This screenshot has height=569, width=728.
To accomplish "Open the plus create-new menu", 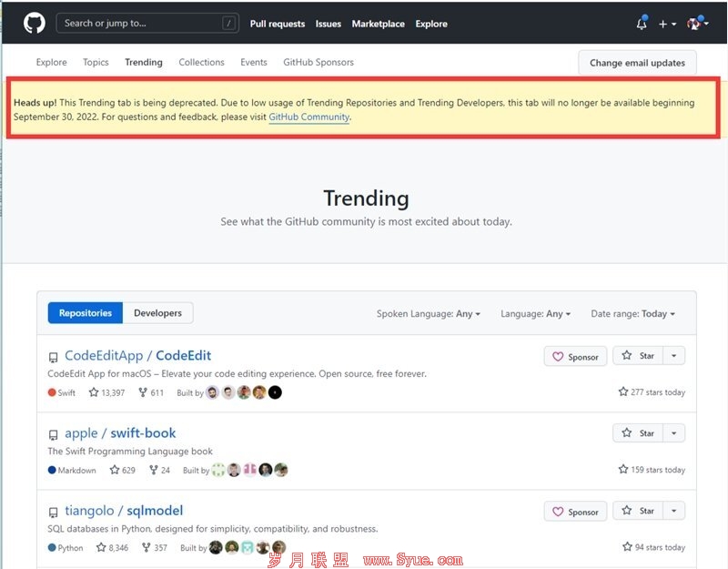I will coord(667,24).
